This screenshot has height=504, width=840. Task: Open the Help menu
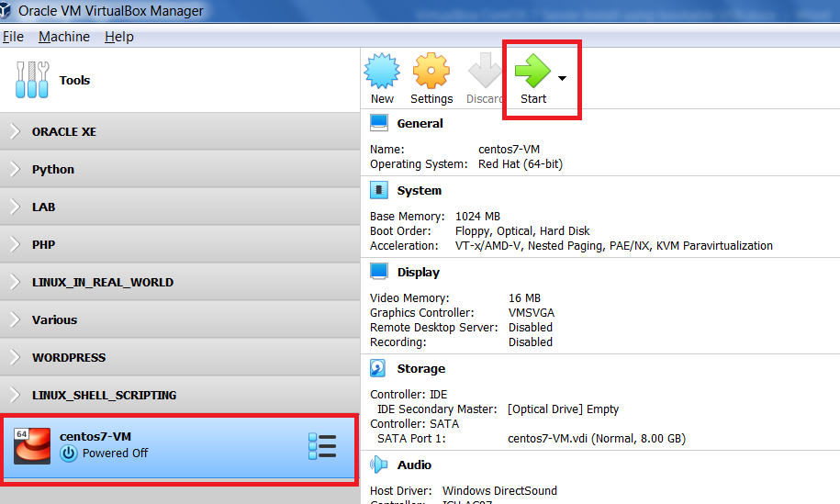click(118, 37)
